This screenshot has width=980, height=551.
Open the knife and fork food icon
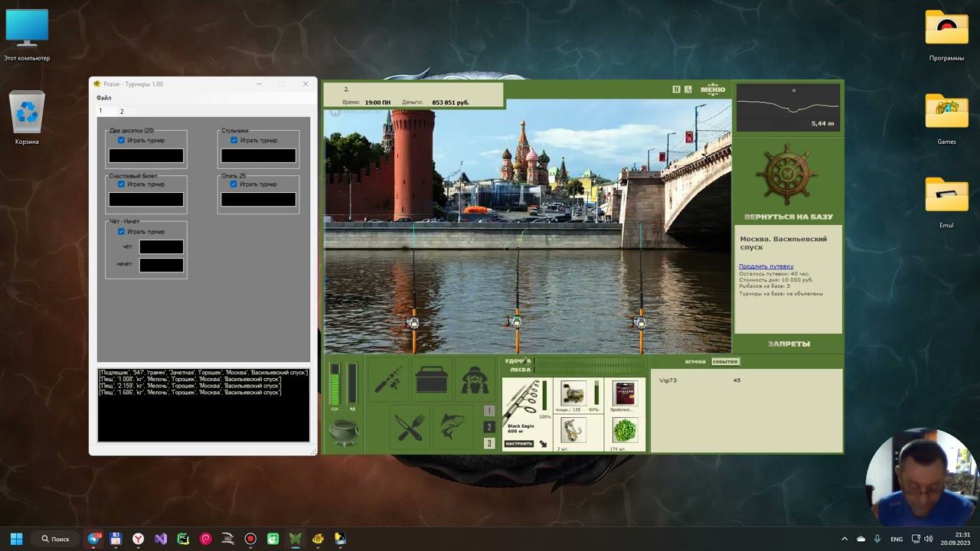pyautogui.click(x=410, y=426)
